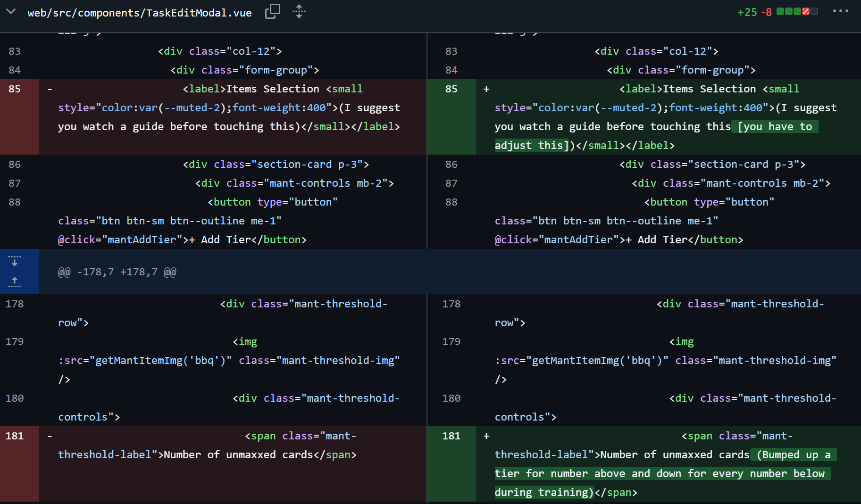Open the file's three-dot options menu

(840, 11)
